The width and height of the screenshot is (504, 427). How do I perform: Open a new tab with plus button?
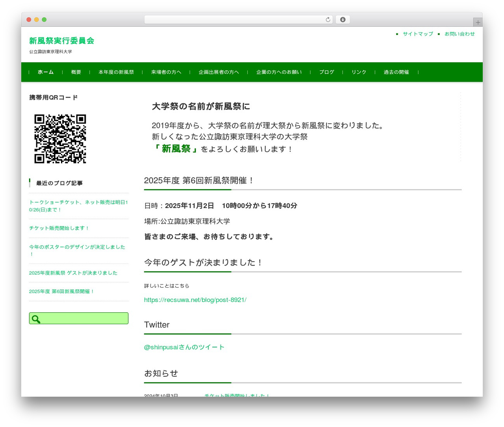(x=478, y=22)
